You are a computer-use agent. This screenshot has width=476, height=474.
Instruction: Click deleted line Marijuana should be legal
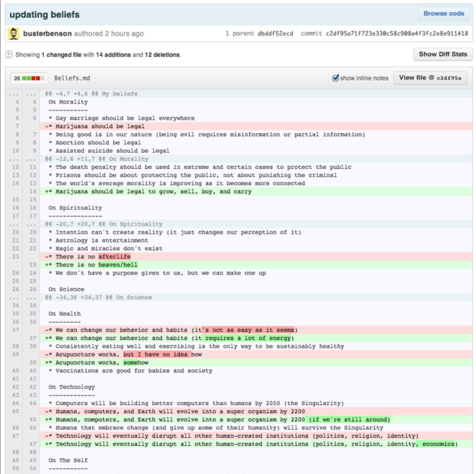tap(256, 126)
